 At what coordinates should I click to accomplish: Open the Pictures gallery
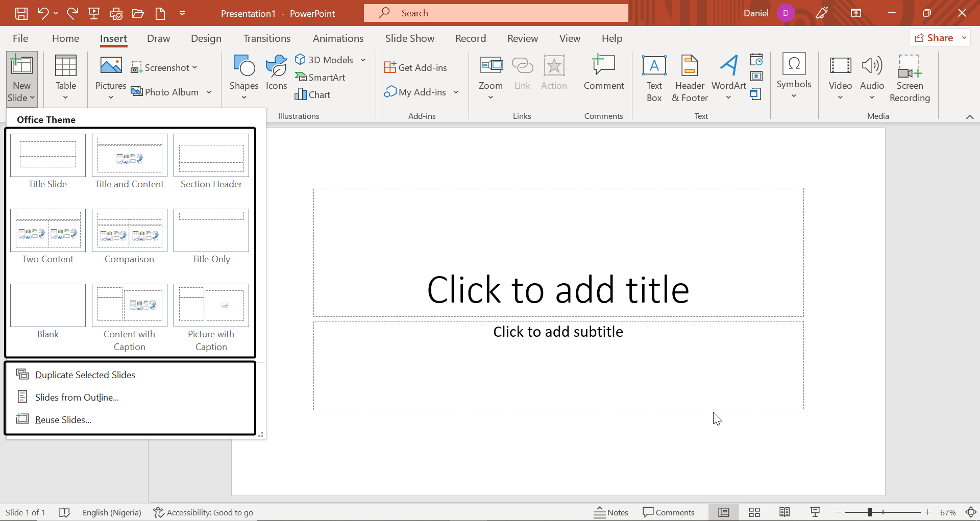pos(110,77)
